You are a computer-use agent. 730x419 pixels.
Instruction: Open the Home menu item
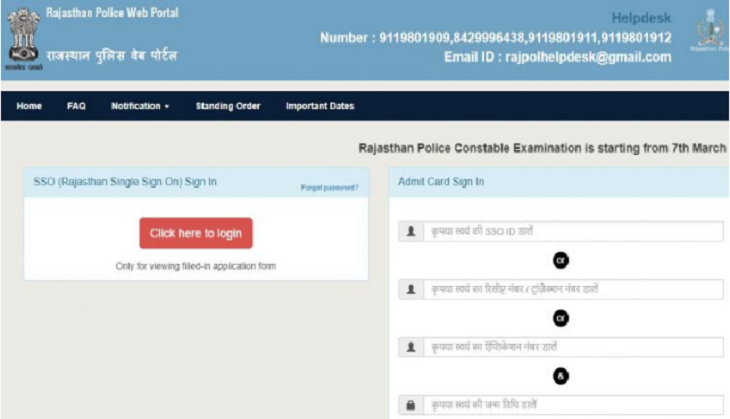[29, 106]
